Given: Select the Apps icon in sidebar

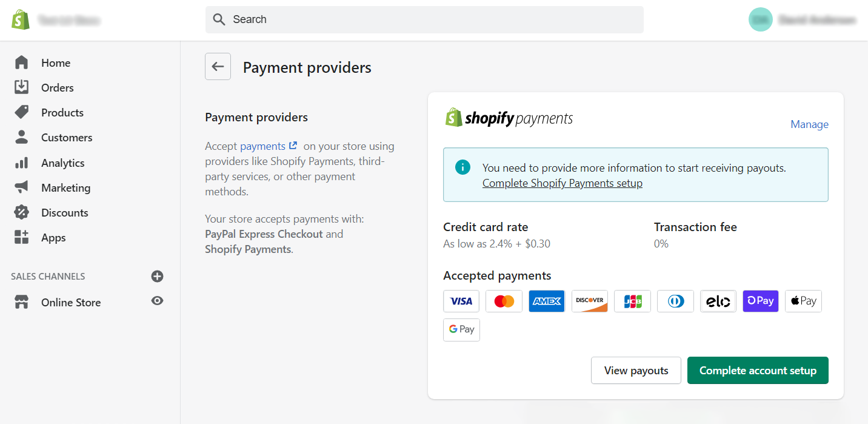Looking at the screenshot, I should click(x=22, y=237).
